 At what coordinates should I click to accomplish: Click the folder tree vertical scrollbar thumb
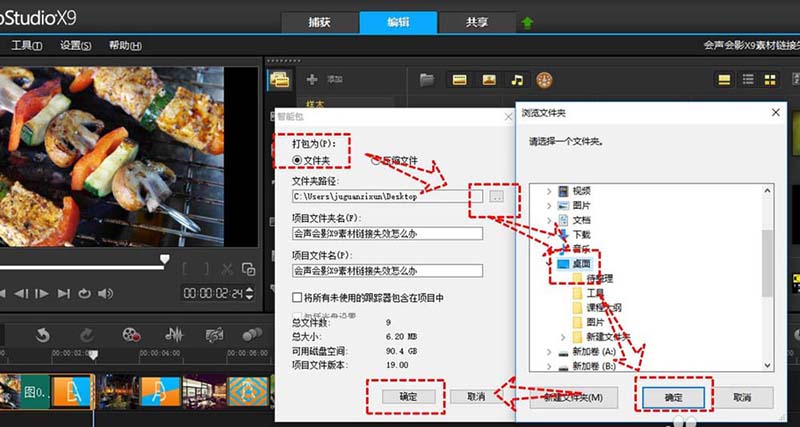coord(767,263)
